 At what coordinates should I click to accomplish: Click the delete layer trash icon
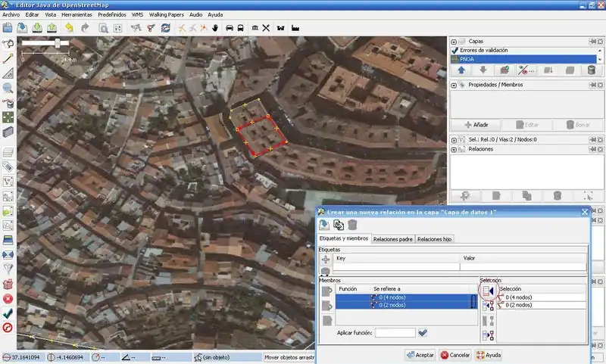(591, 70)
